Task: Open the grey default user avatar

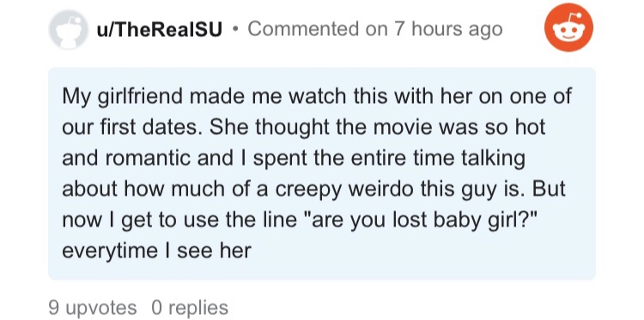Action: 68,29
